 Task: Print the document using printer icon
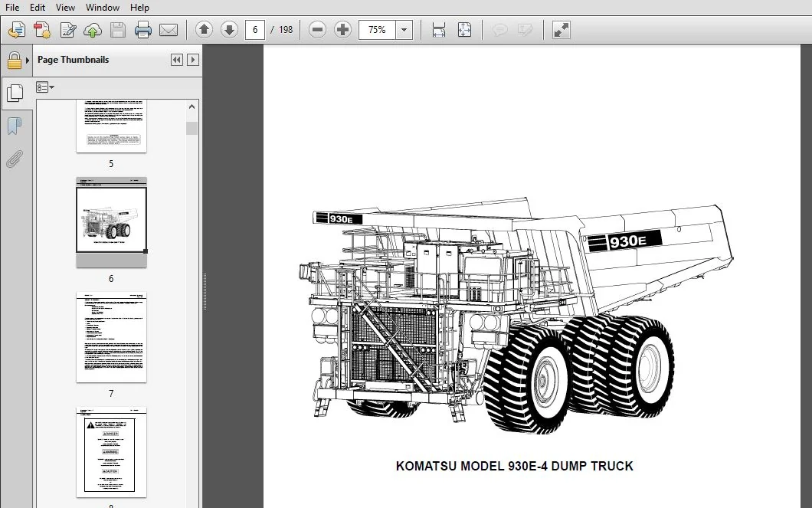coord(143,30)
